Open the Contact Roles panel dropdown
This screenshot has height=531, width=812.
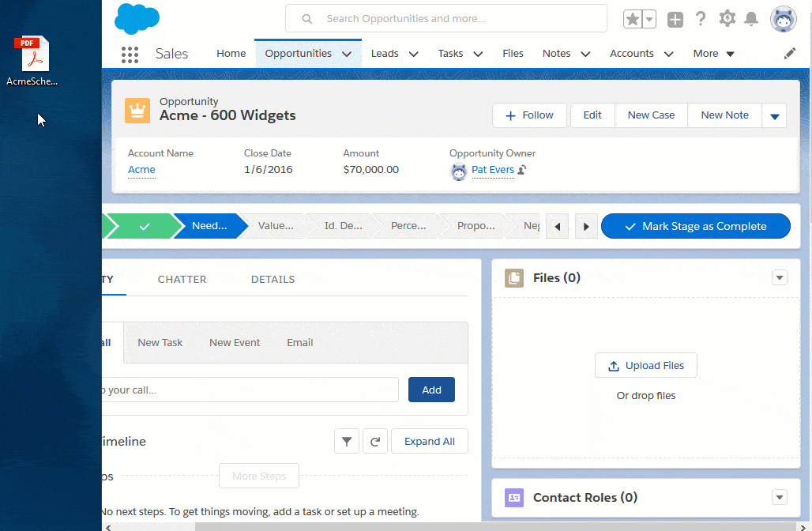(780, 497)
